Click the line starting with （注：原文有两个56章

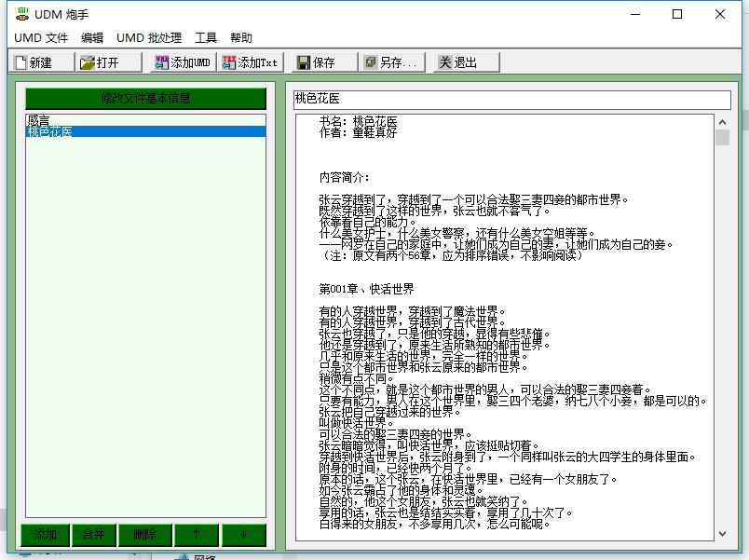pyautogui.click(x=452, y=256)
